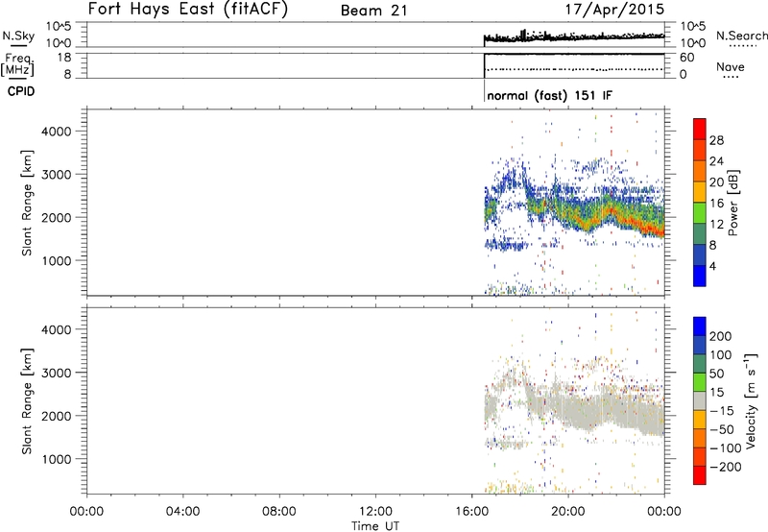Click the "20" power colorbar label
This screenshot has width=768, height=532.
(716, 182)
